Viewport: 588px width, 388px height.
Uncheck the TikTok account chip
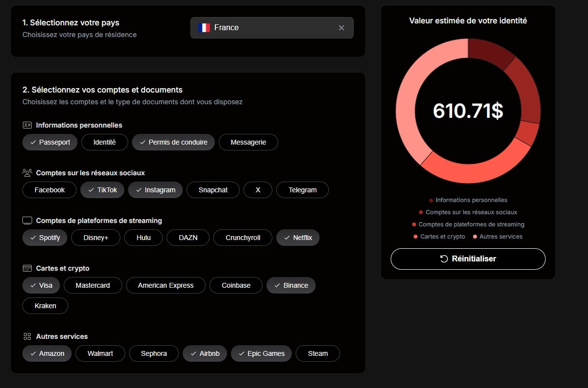pyautogui.click(x=102, y=190)
